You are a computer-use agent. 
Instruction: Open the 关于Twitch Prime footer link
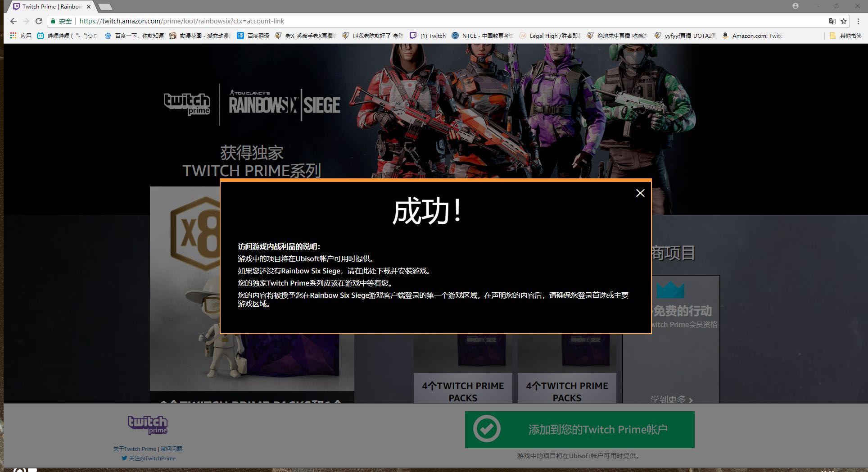tap(135, 449)
